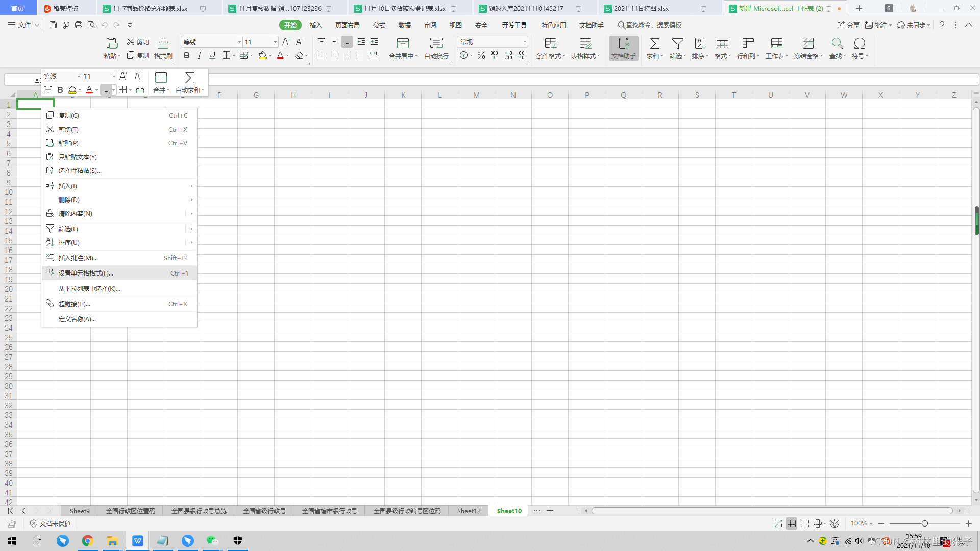Click the Wrap Text icon

[x=436, y=43]
